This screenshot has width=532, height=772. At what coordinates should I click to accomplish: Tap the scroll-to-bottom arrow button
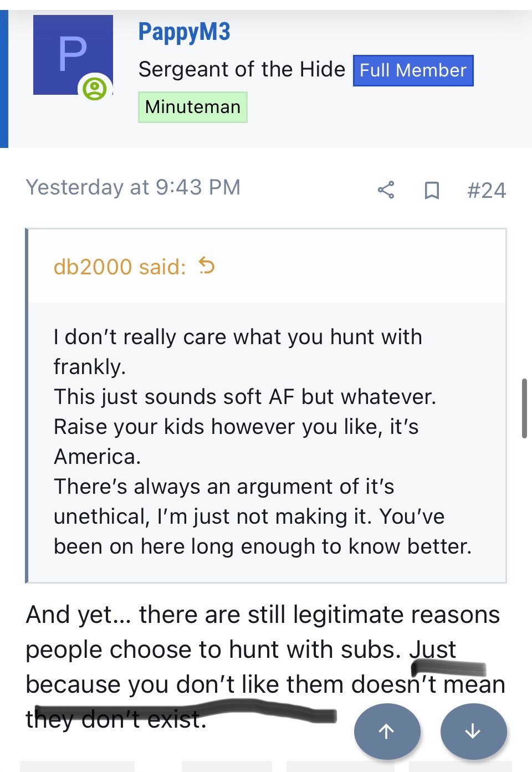coord(473,731)
